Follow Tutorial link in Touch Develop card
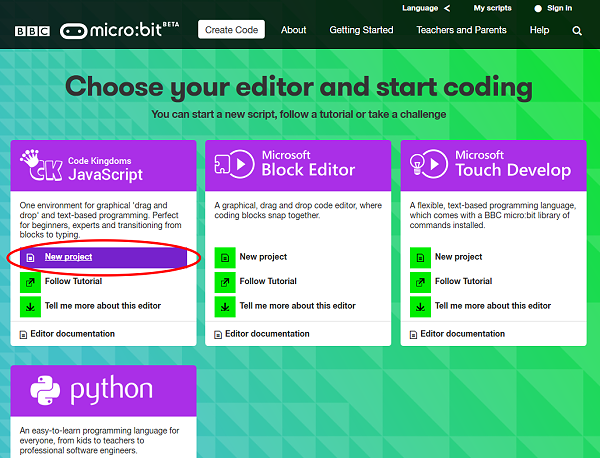The height and width of the screenshot is (458, 600). (463, 281)
